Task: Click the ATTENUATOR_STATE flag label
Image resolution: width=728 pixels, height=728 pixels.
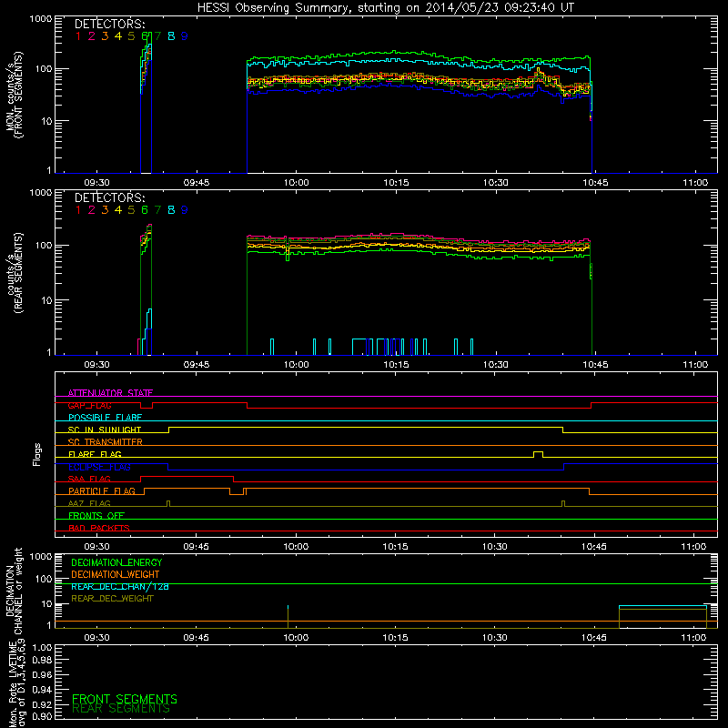Action: (110, 393)
